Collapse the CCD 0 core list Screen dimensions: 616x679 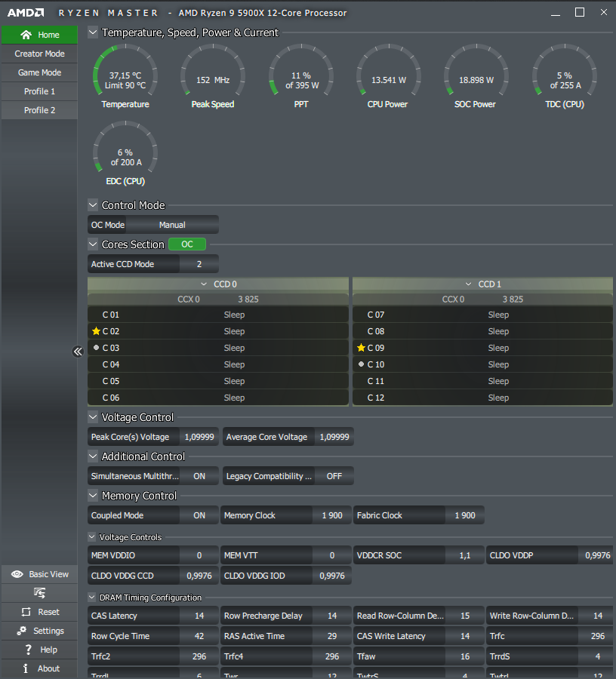pos(204,284)
